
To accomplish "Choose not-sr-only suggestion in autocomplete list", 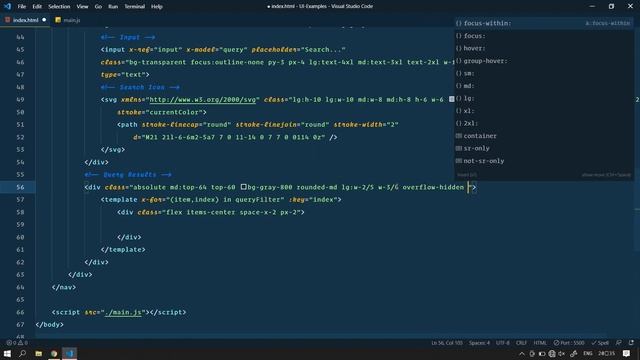I will 544,161.
